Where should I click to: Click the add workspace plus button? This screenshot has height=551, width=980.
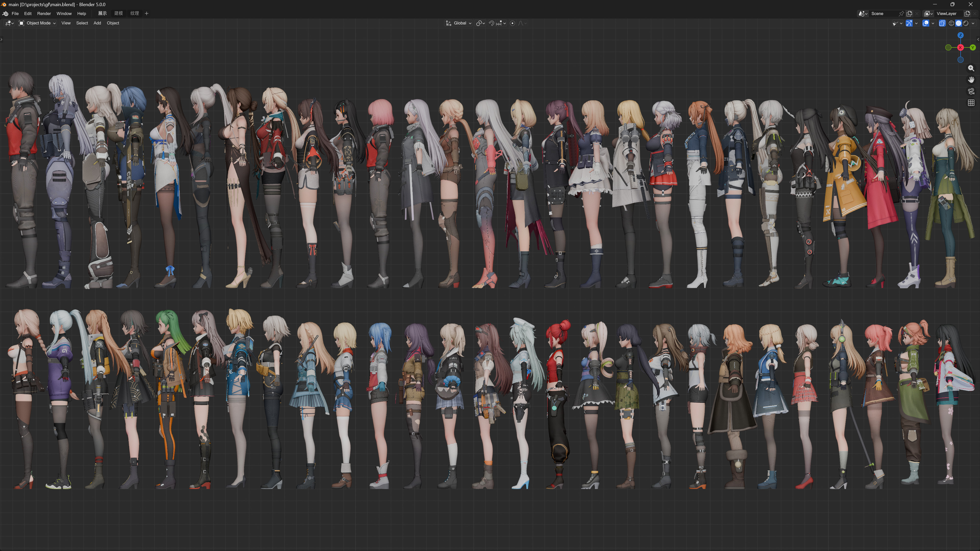(146, 13)
